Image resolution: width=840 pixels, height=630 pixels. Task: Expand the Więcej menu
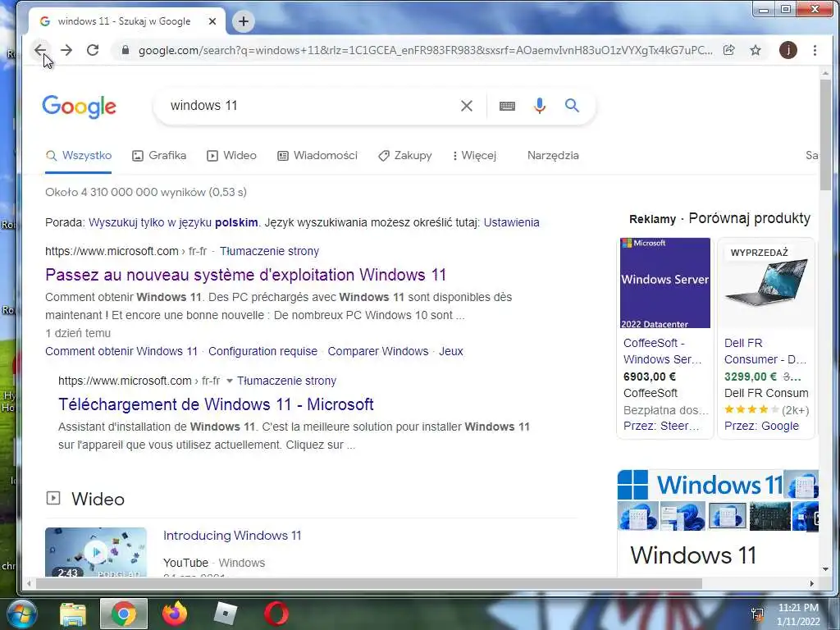[474, 155]
